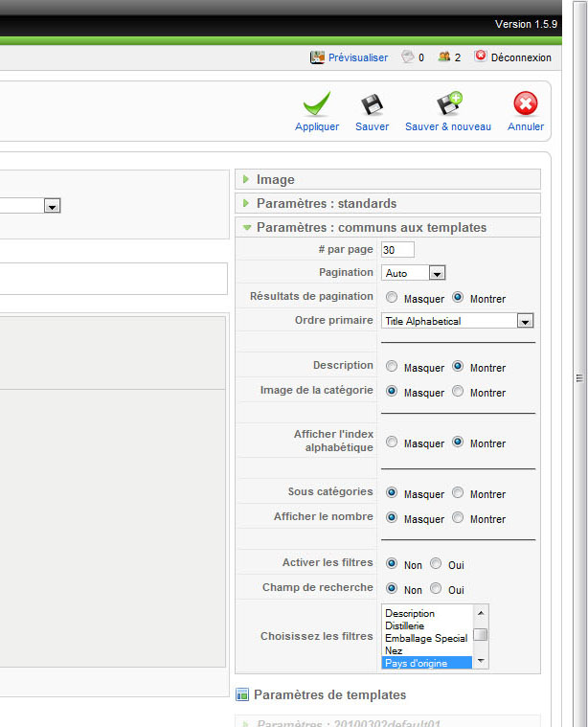Viewport: 588px width, 727px height.
Task: Click the logged-in users icon showing 2
Action: [x=444, y=57]
